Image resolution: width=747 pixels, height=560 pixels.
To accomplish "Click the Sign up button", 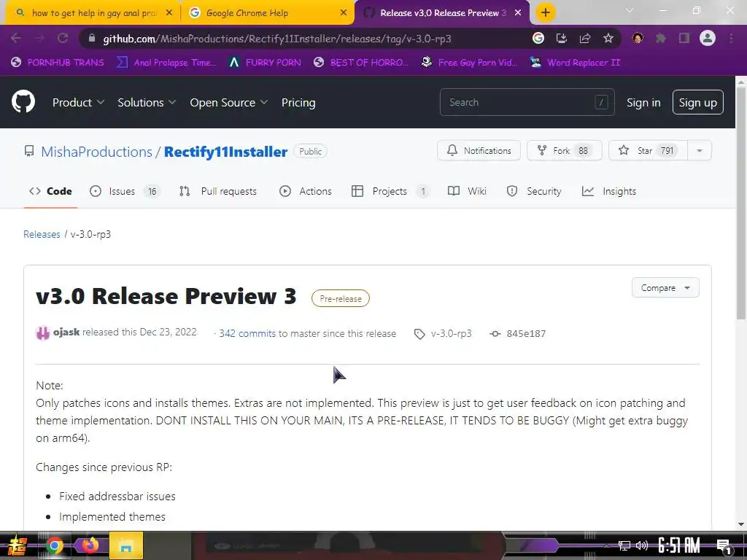I will click(x=697, y=102).
